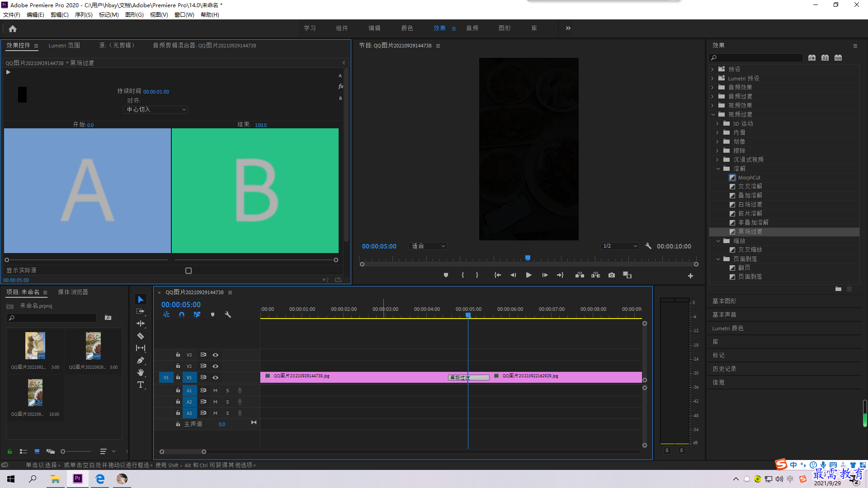
Task: Open the alignment dropdown 中心切入
Action: pyautogui.click(x=156, y=110)
